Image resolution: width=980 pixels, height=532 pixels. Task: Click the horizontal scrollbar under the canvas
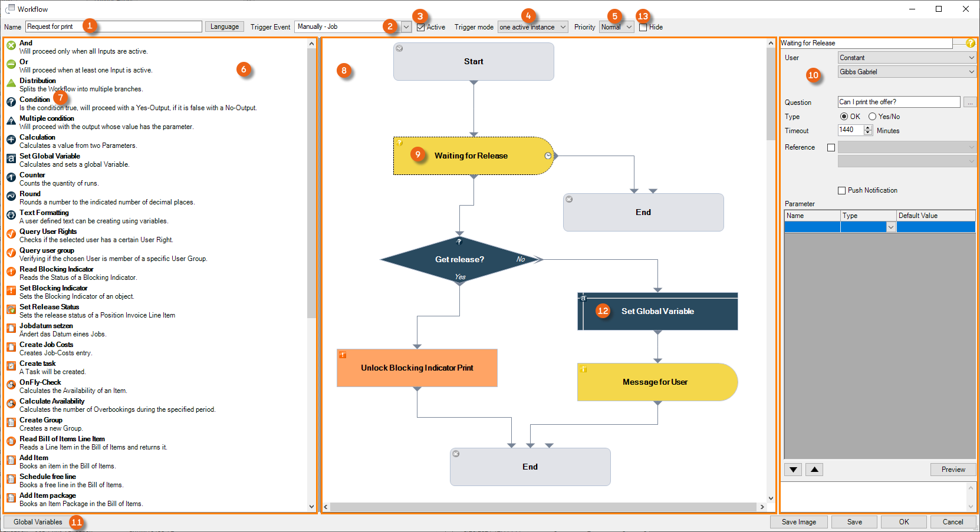coord(542,507)
